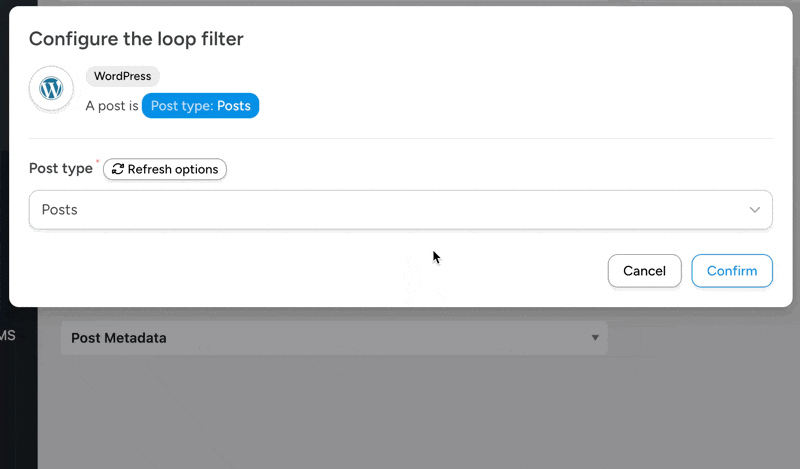Image resolution: width=800 pixels, height=469 pixels.
Task: Click the "Post type" field label
Action: [x=61, y=169]
